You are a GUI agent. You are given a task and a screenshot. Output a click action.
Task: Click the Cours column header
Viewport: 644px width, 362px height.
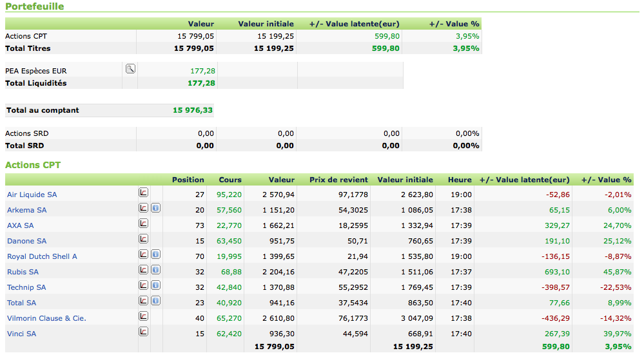pos(230,180)
